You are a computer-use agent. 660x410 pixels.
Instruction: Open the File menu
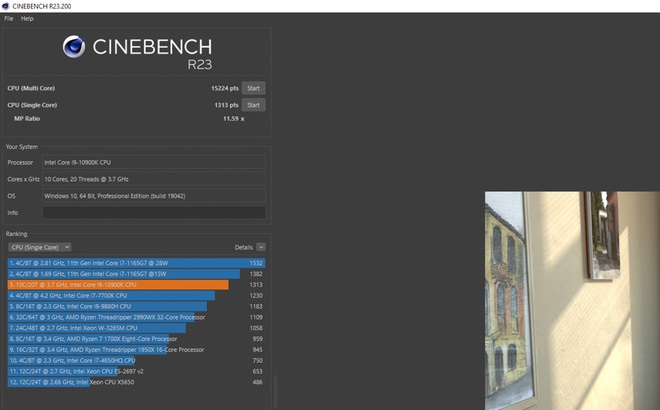click(x=9, y=19)
